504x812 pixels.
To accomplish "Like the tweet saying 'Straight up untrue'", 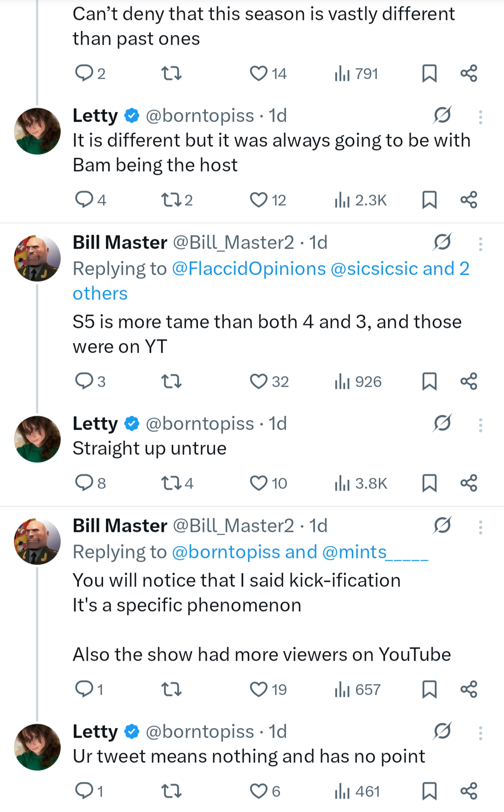I will point(259,483).
